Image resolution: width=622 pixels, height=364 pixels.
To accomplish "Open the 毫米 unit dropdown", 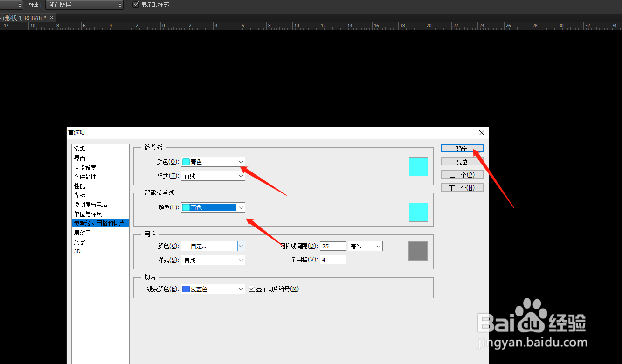I will point(365,246).
